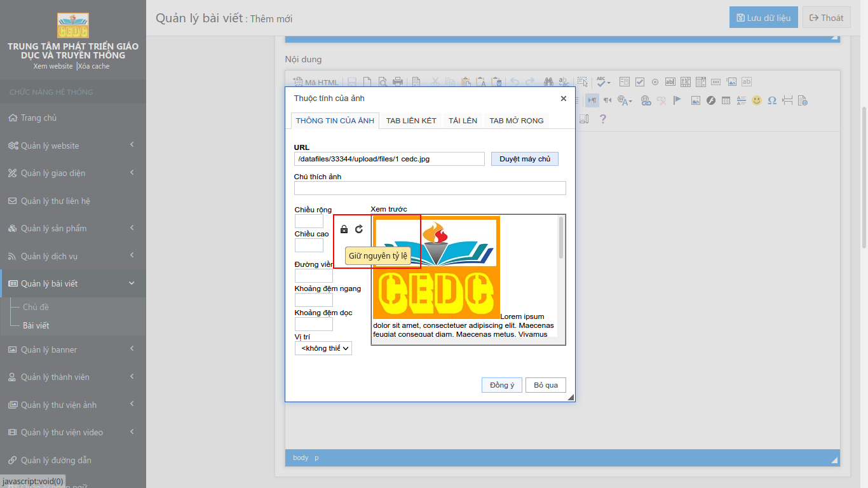This screenshot has height=488, width=868.
Task: Click the Chú thích ảnh input field
Action: 430,188
